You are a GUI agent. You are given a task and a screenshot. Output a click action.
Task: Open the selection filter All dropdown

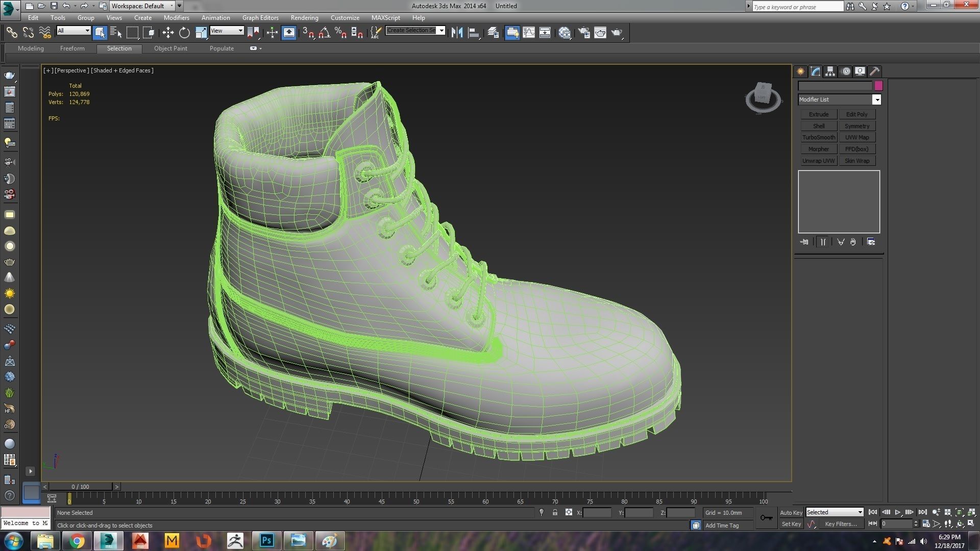click(73, 31)
